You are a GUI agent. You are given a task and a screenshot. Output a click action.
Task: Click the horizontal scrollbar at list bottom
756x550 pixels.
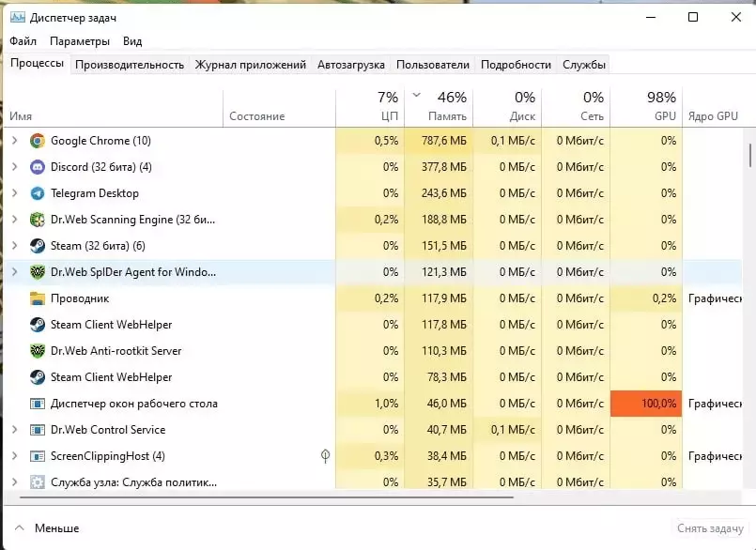point(266,497)
